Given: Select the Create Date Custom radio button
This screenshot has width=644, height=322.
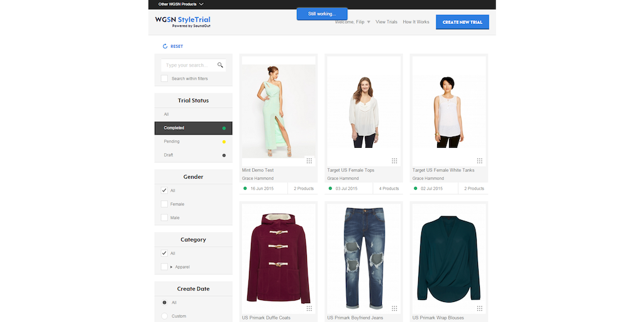Looking at the screenshot, I should coord(164,316).
